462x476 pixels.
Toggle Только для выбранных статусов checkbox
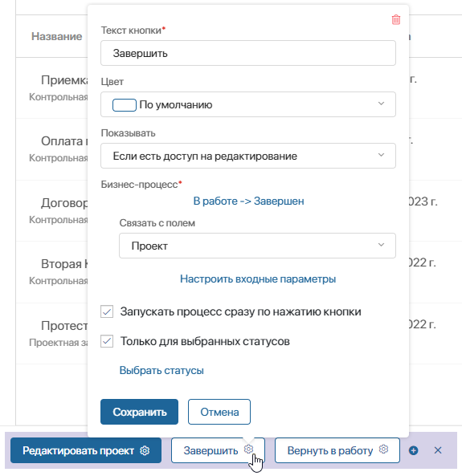coord(107,341)
